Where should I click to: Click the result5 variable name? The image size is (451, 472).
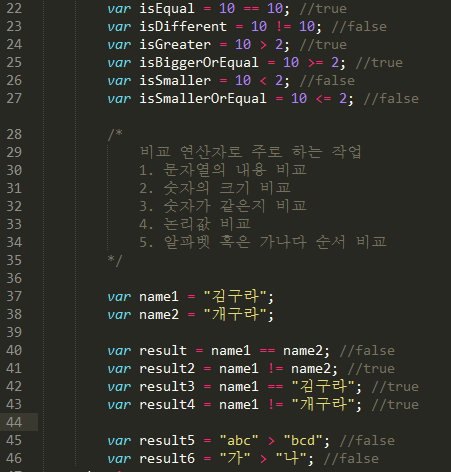click(x=167, y=440)
